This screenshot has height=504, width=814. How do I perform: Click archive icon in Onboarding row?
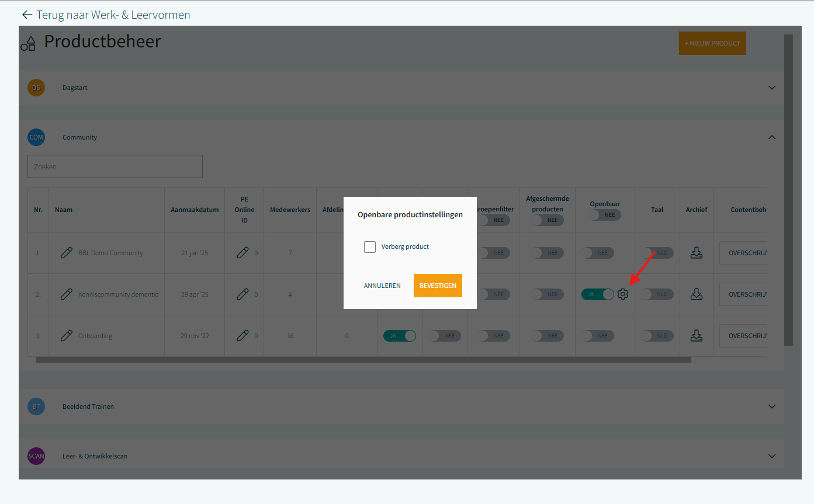pyautogui.click(x=696, y=336)
